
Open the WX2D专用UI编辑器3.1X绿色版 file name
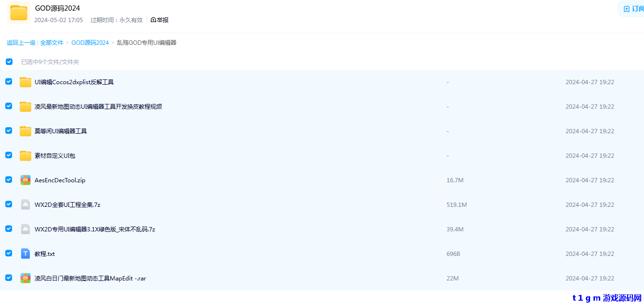point(95,229)
